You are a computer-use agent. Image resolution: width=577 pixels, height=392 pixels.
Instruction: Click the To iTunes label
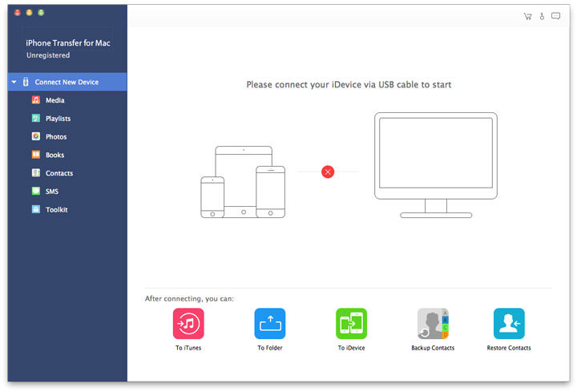coord(188,348)
